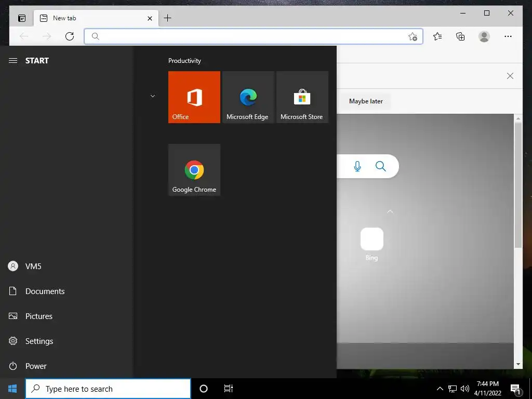
Task: Add this page to favorites star
Action: pyautogui.click(x=413, y=37)
